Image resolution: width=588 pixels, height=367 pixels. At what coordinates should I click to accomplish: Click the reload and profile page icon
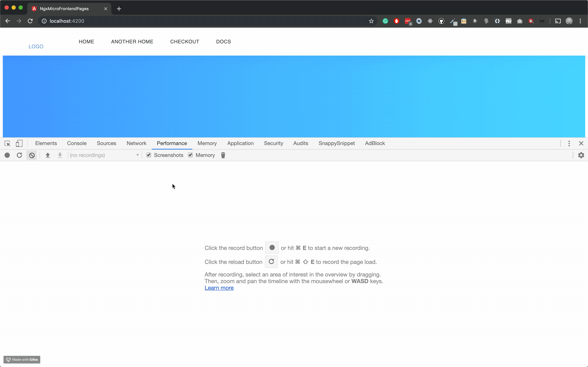[x=19, y=155]
